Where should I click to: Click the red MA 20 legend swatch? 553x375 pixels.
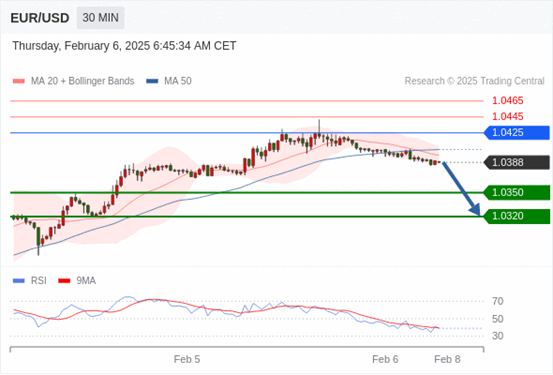click(x=19, y=81)
